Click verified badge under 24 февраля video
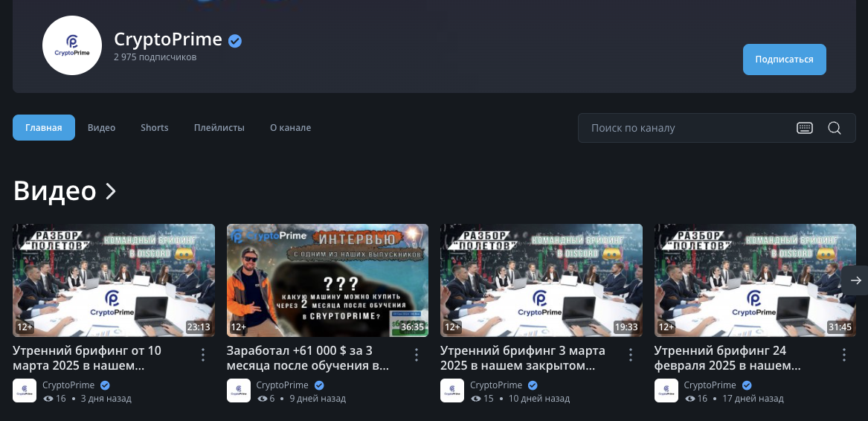This screenshot has width=868, height=421. tap(747, 385)
